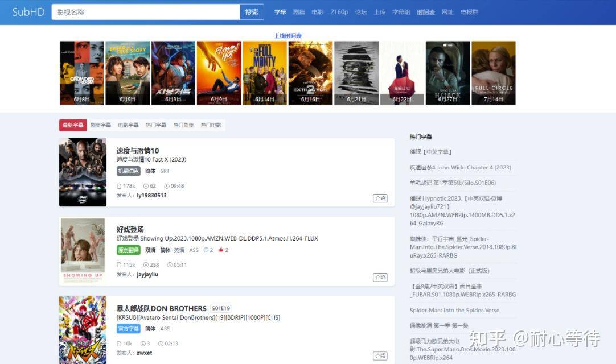Open hot subtitle FUBAR.S01.1080p.WEBRip
616x364 pixels.
463,291
